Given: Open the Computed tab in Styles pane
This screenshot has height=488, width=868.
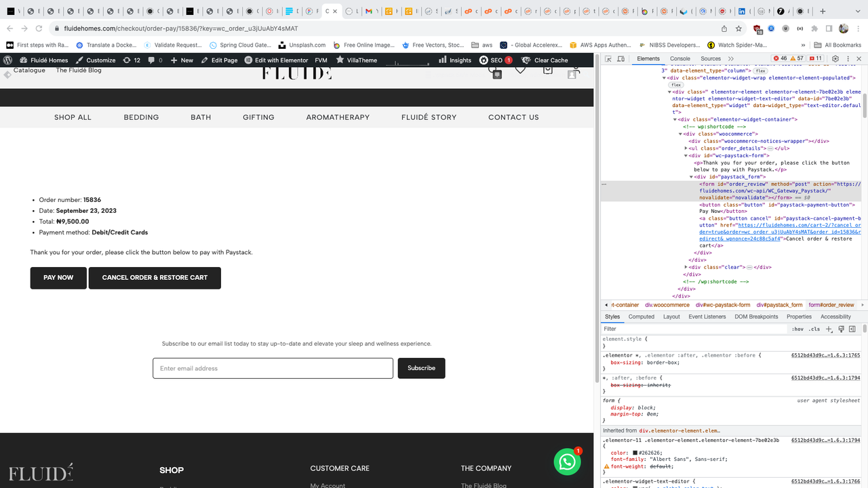Looking at the screenshot, I should [641, 317].
